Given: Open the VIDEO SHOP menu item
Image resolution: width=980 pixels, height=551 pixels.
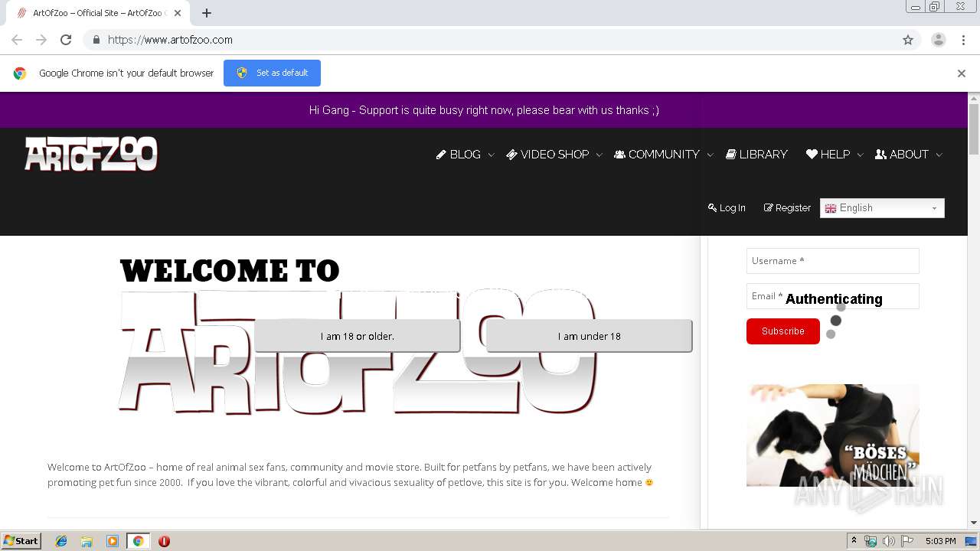Looking at the screenshot, I should tap(547, 154).
